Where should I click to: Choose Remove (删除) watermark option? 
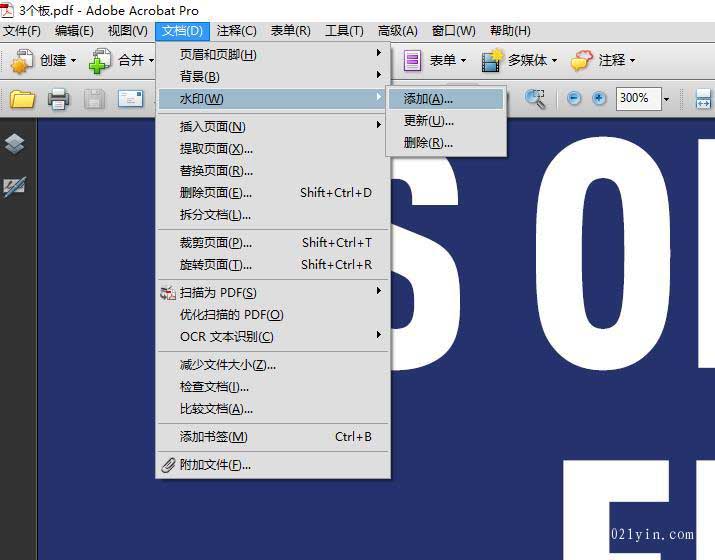[446, 143]
